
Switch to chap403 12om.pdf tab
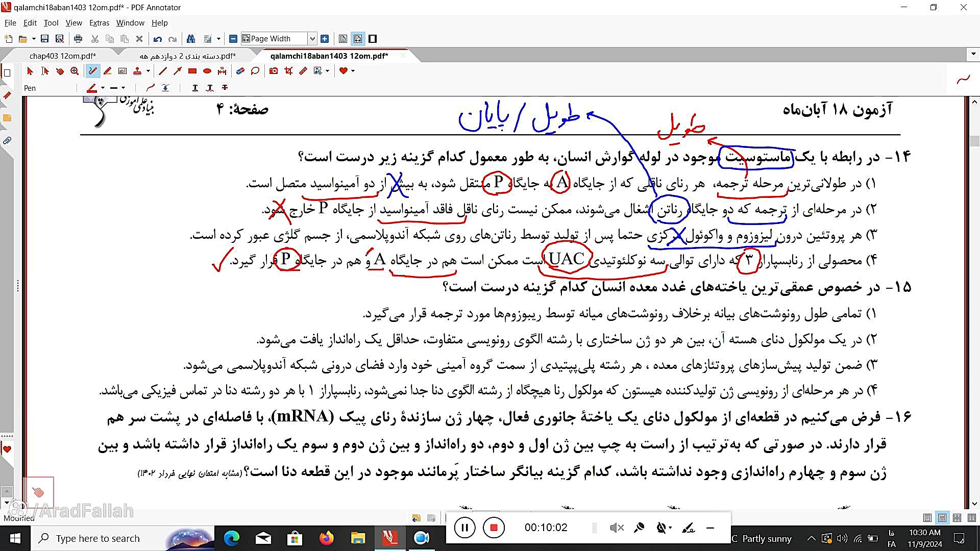point(62,56)
